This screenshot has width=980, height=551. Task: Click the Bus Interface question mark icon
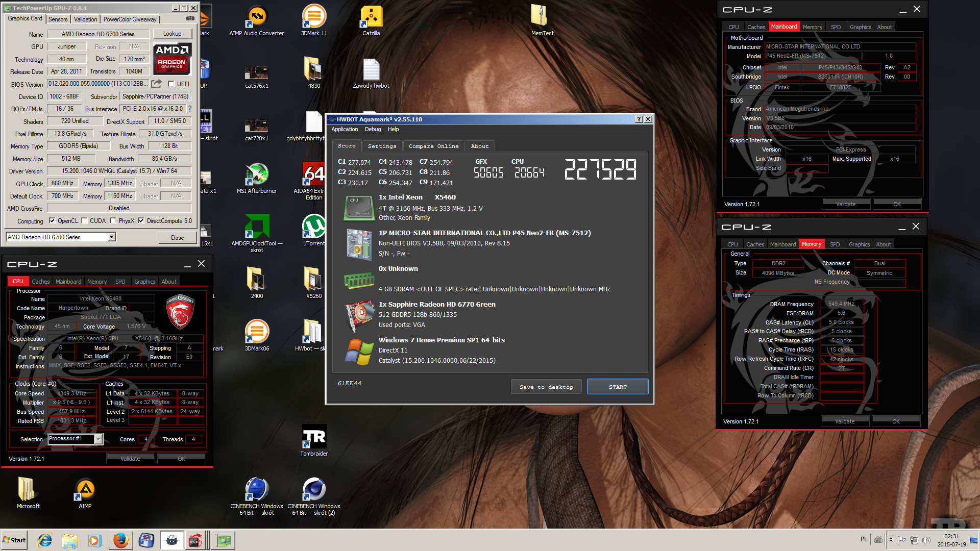[190, 109]
